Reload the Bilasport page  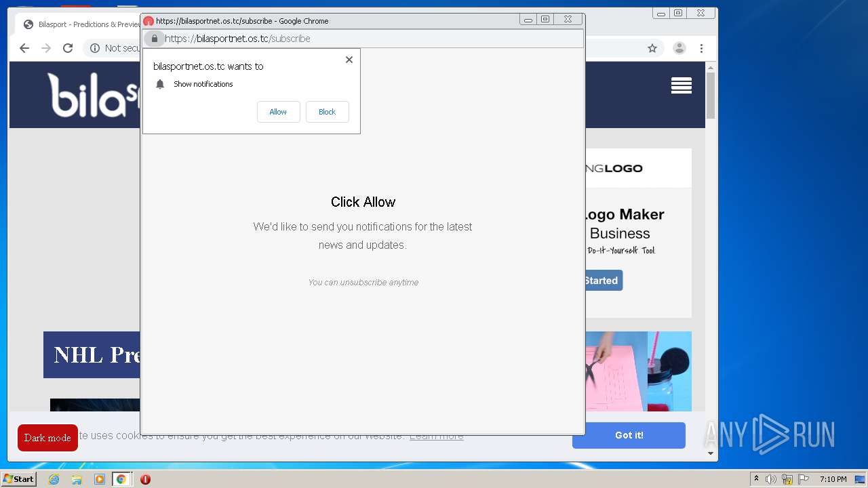(68, 48)
